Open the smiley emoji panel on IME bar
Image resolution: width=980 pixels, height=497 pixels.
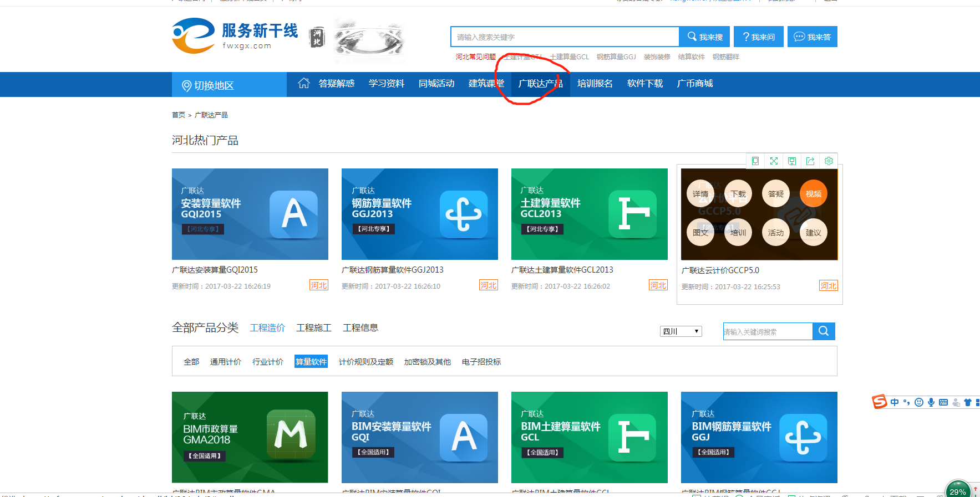click(919, 402)
